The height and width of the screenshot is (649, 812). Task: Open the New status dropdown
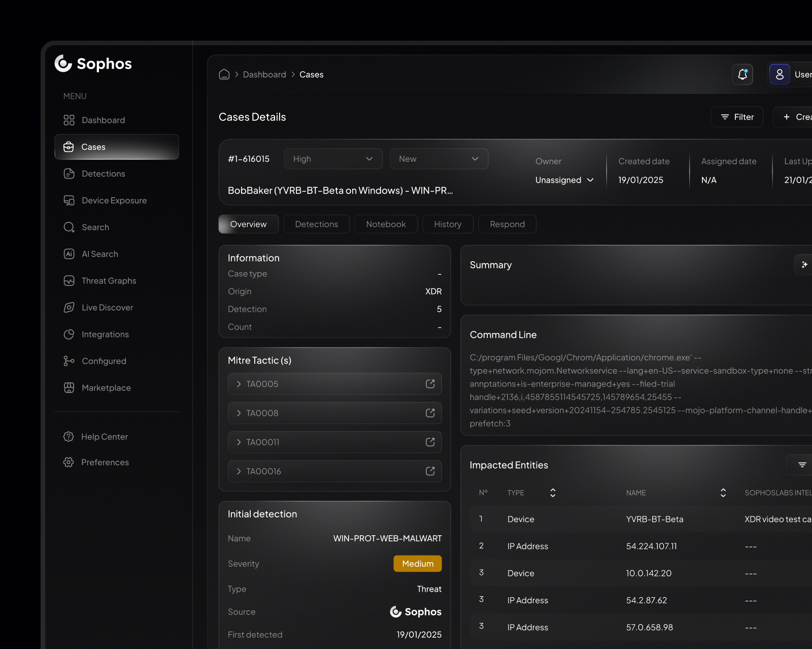[x=439, y=159]
